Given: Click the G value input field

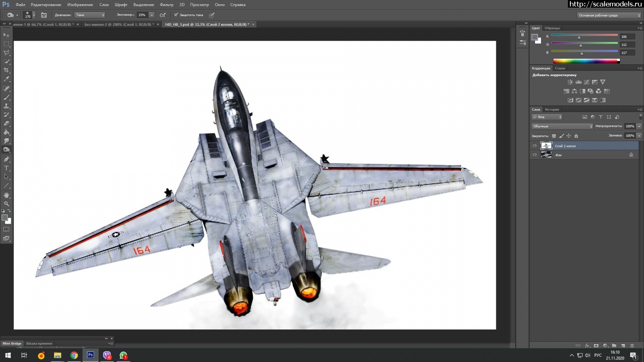Looking at the screenshot, I should click(x=627, y=45).
